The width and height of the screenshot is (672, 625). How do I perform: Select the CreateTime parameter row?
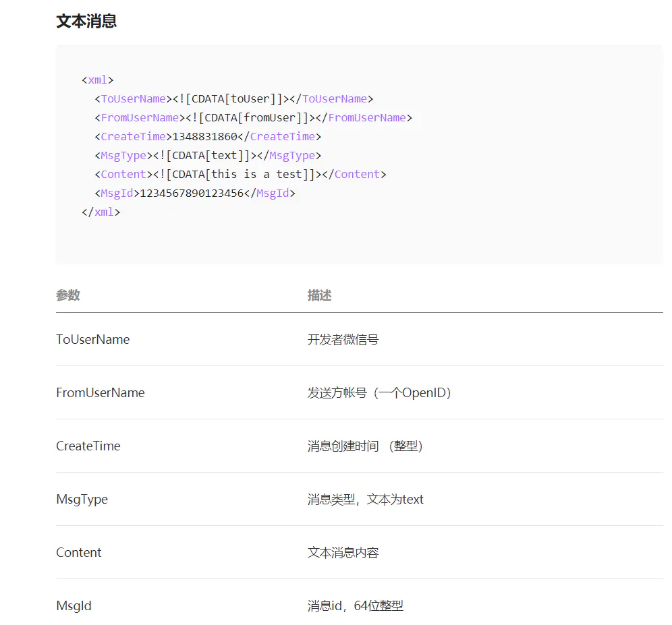(x=88, y=446)
